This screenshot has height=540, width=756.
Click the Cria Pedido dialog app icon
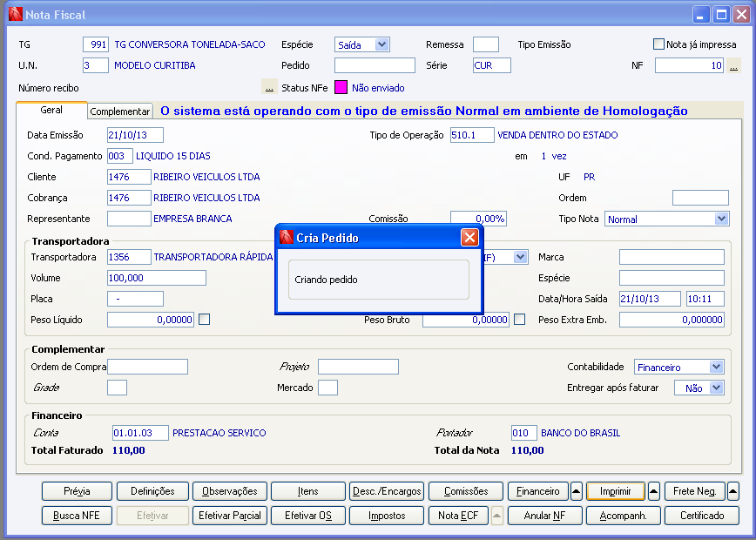[x=287, y=237]
